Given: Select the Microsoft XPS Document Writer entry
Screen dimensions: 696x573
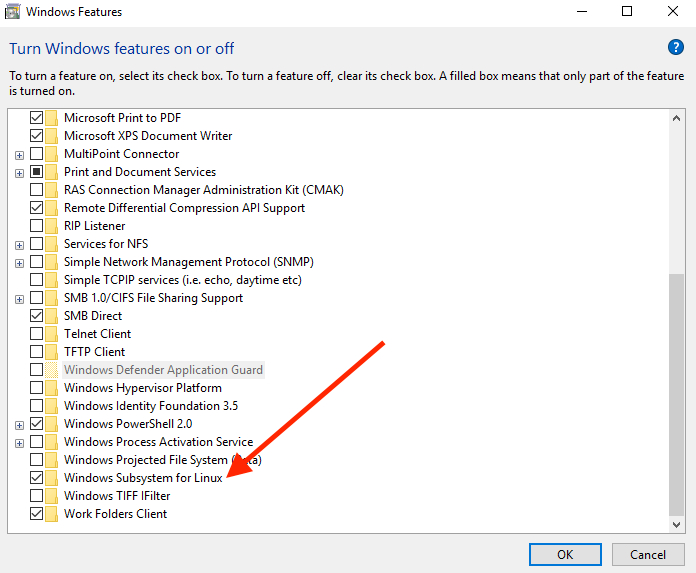Looking at the screenshot, I should (x=148, y=136).
